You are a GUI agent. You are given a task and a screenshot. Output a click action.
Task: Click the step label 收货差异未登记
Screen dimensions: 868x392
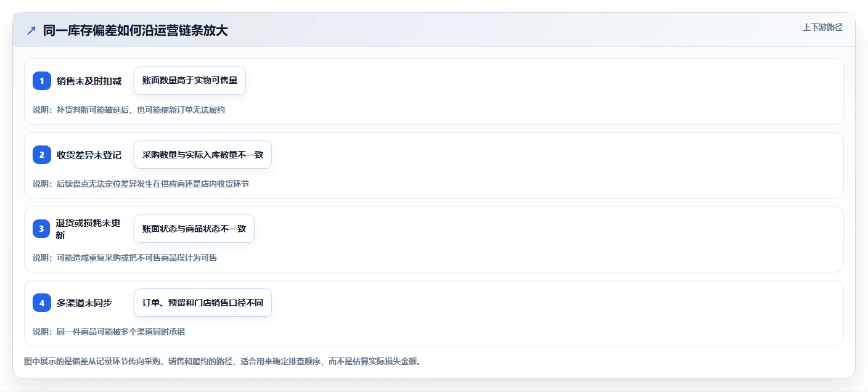(x=89, y=155)
